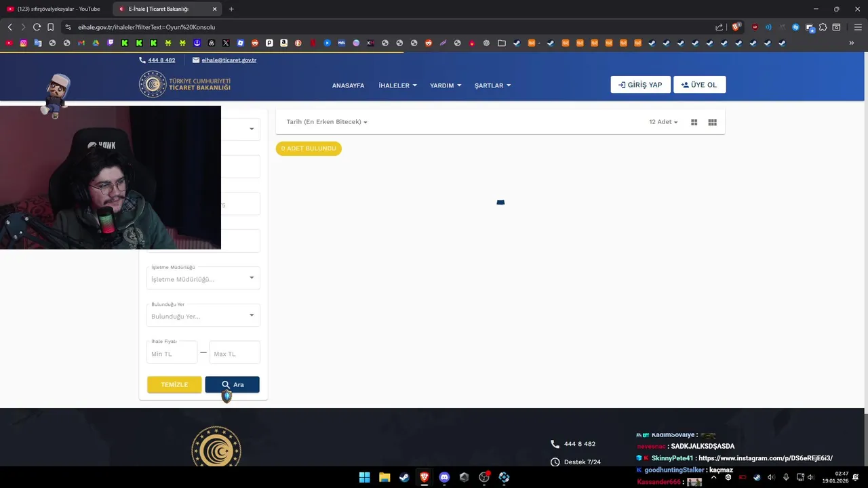Switch to the YouTube tab
This screenshot has width=868, height=488.
pos(54,9)
